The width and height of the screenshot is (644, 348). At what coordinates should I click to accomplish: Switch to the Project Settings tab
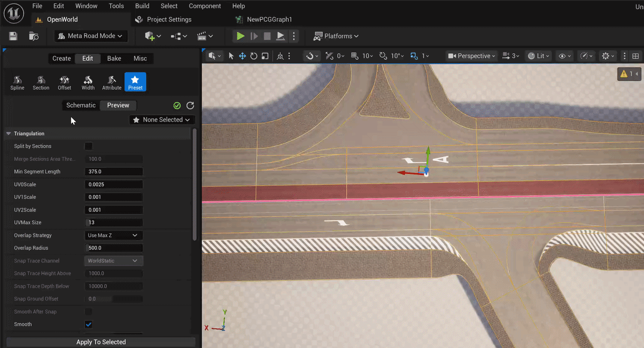169,20
